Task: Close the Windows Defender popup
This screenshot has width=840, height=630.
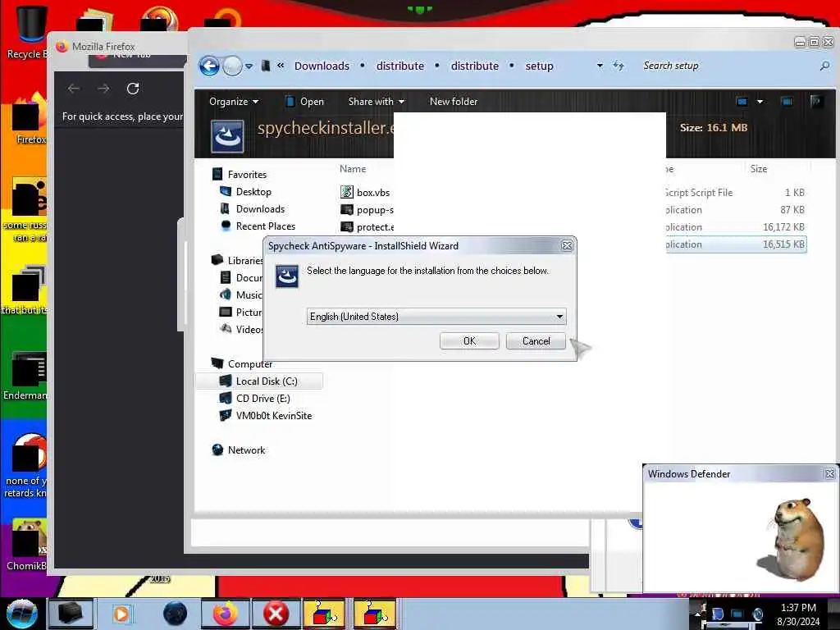Action: (829, 473)
